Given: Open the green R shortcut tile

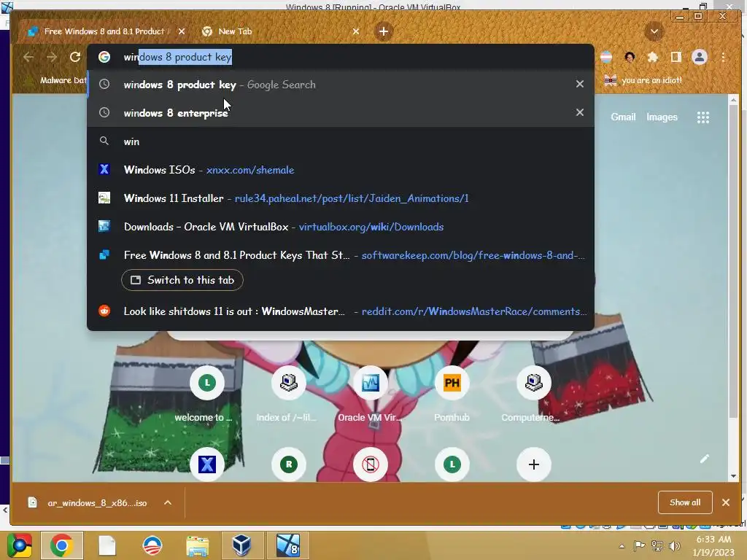Looking at the screenshot, I should (288, 464).
